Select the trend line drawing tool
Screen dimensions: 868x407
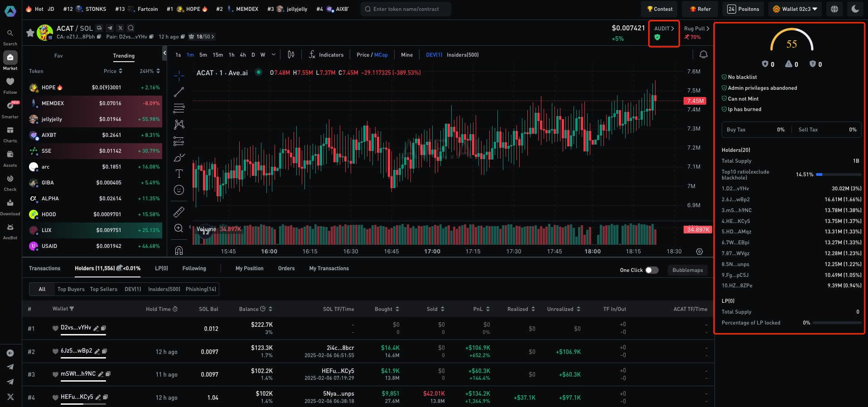pyautogui.click(x=179, y=92)
